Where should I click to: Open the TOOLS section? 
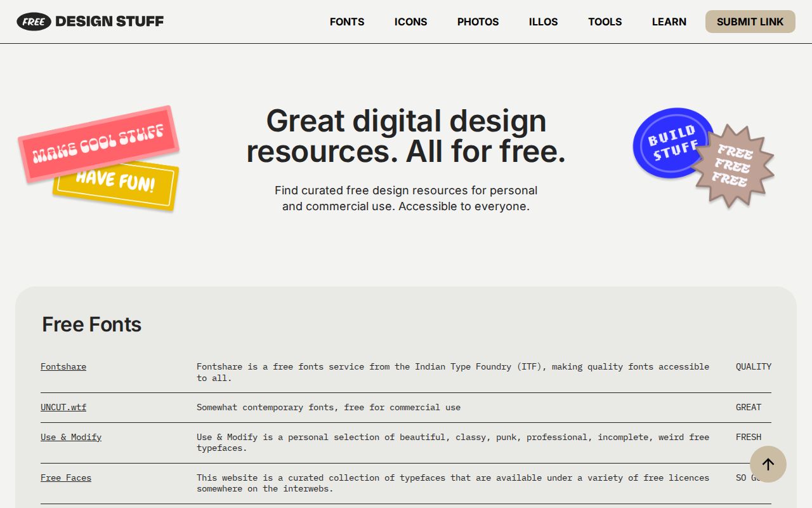pyautogui.click(x=605, y=22)
